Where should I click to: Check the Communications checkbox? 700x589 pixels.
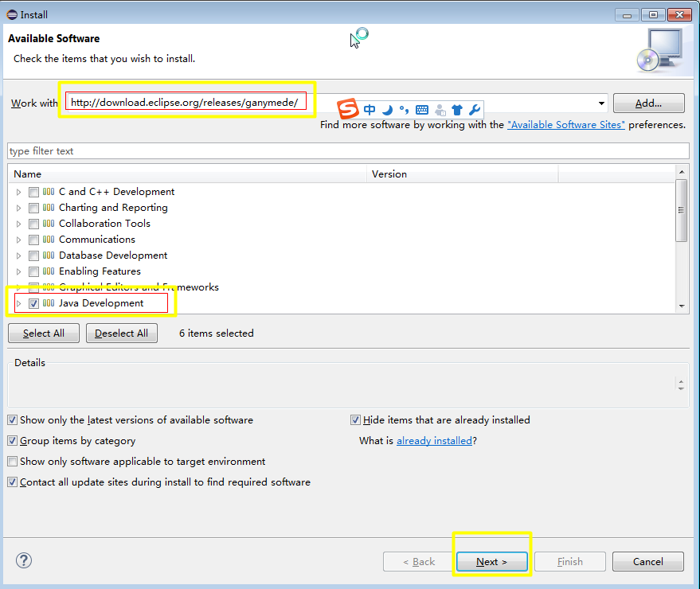33,240
